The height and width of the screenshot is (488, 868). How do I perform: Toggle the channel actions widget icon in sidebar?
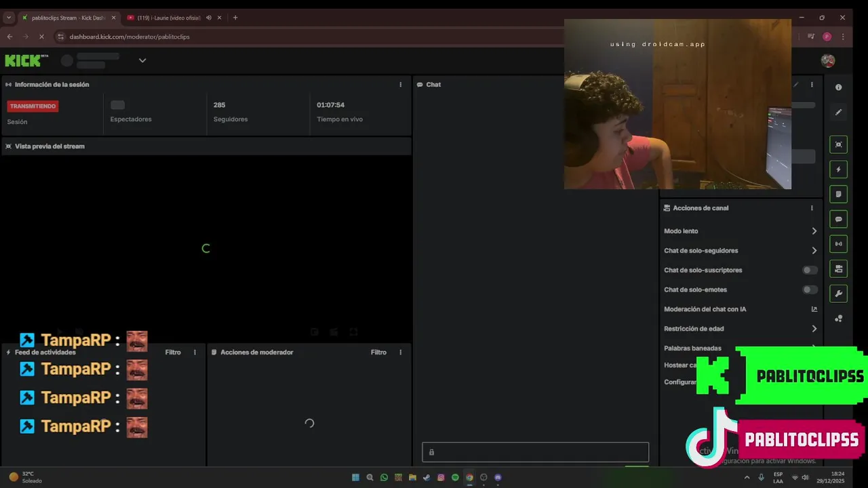point(839,269)
